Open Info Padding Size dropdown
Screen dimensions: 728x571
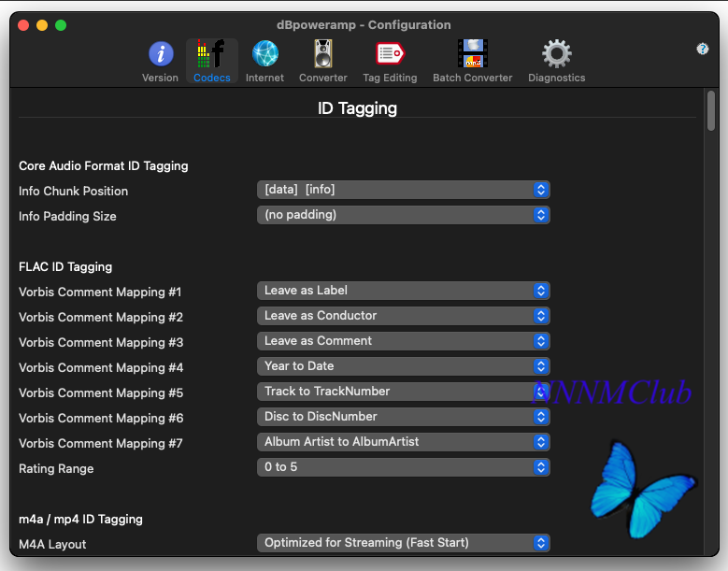click(x=404, y=215)
